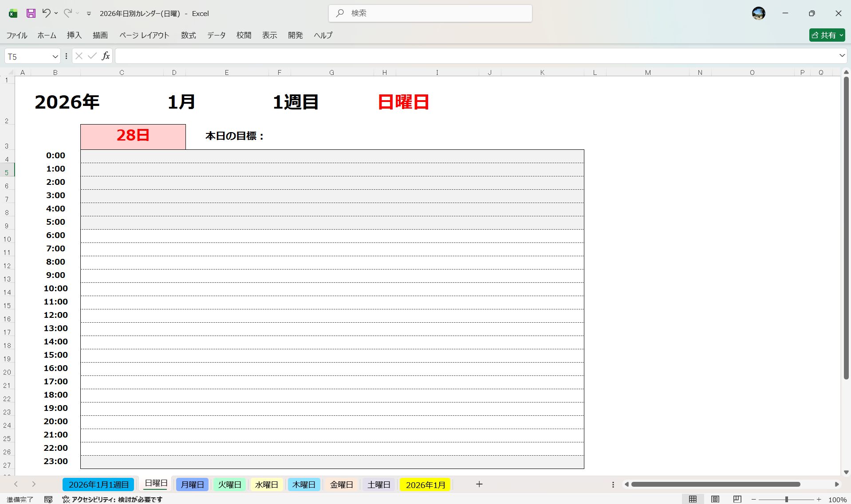Click the Save icon in title bar
Viewport: 851px width, 504px height.
point(31,13)
